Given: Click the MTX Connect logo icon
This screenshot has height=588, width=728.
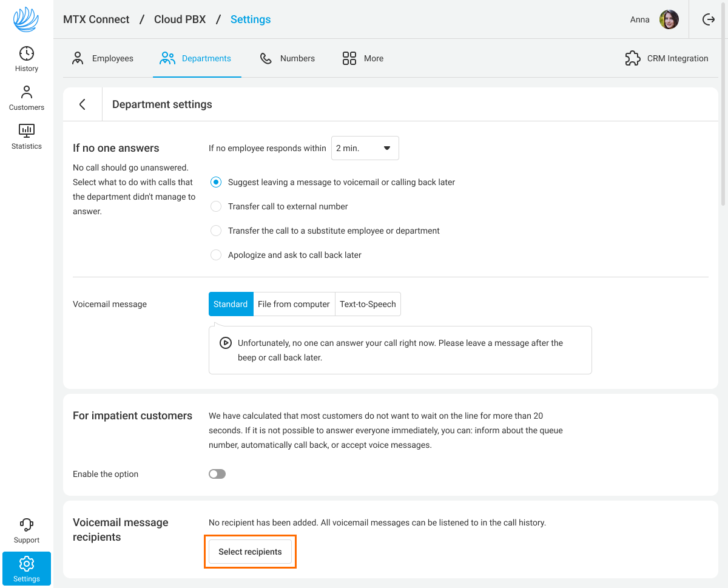Looking at the screenshot, I should point(26,19).
